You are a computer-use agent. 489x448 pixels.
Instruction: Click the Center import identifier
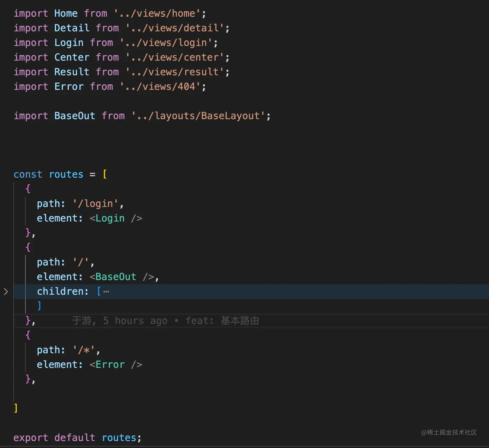coord(72,57)
